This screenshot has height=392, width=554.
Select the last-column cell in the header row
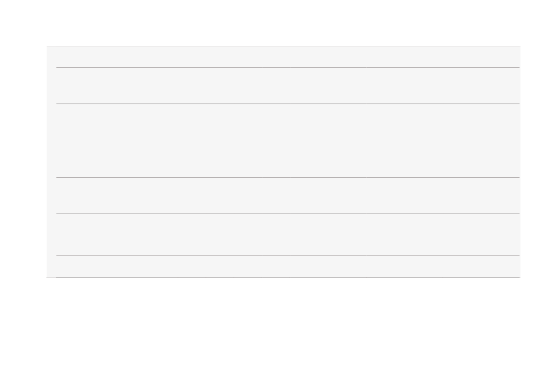coord(481,57)
